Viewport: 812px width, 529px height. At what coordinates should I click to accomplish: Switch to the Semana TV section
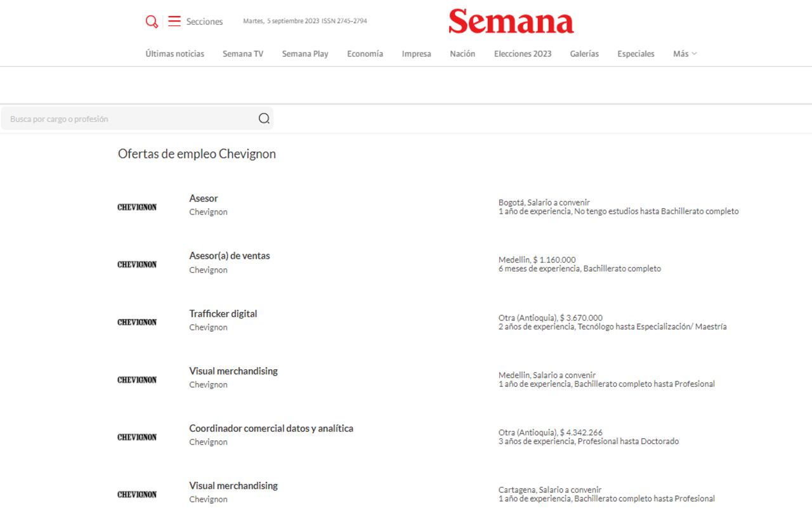click(x=243, y=54)
